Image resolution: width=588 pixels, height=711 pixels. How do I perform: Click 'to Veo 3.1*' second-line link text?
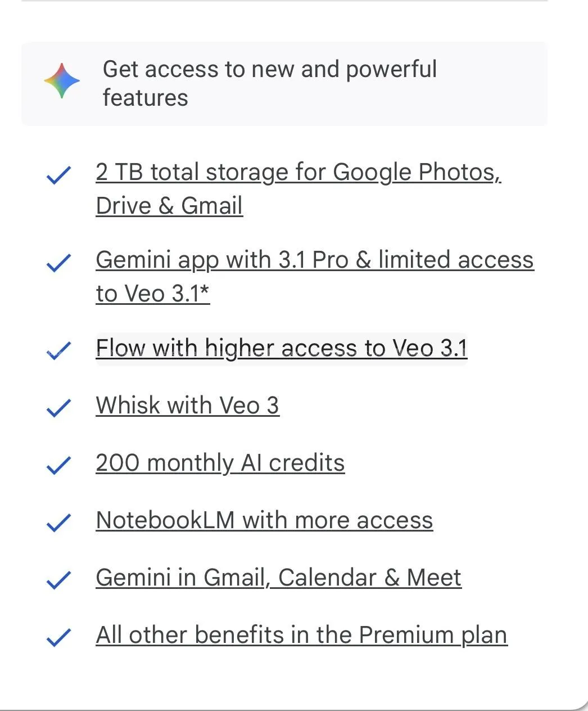152,294
